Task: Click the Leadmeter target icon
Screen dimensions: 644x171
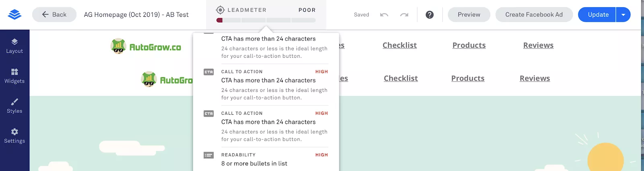Action: click(220, 10)
